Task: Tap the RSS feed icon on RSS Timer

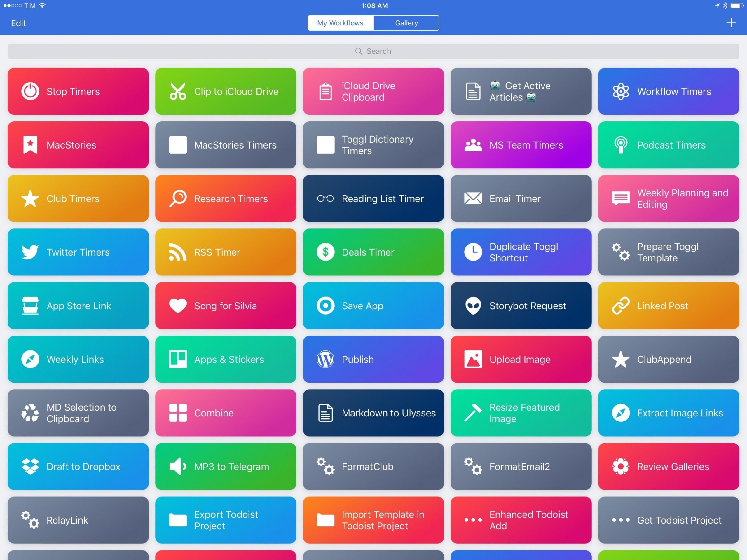Action: (x=178, y=252)
